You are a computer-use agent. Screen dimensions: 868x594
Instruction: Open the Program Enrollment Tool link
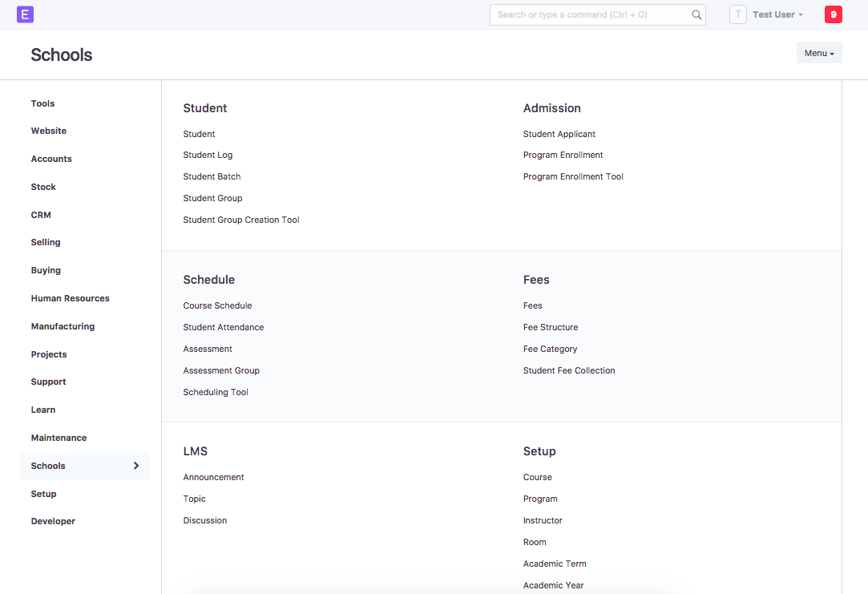click(x=573, y=176)
